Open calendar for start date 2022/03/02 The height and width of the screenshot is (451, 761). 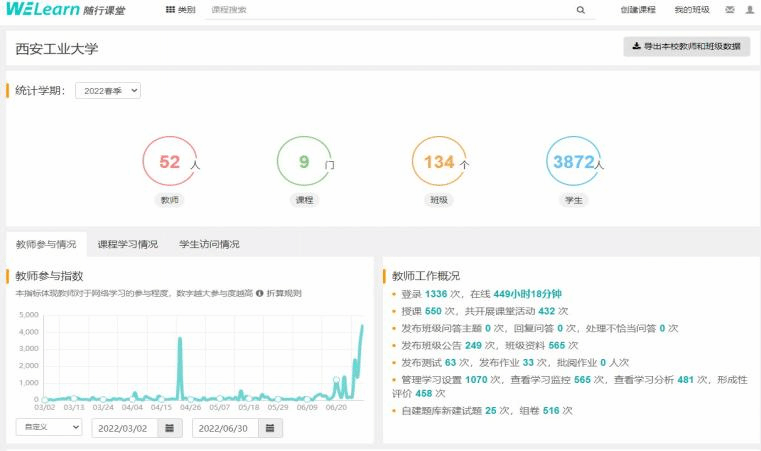point(170,428)
